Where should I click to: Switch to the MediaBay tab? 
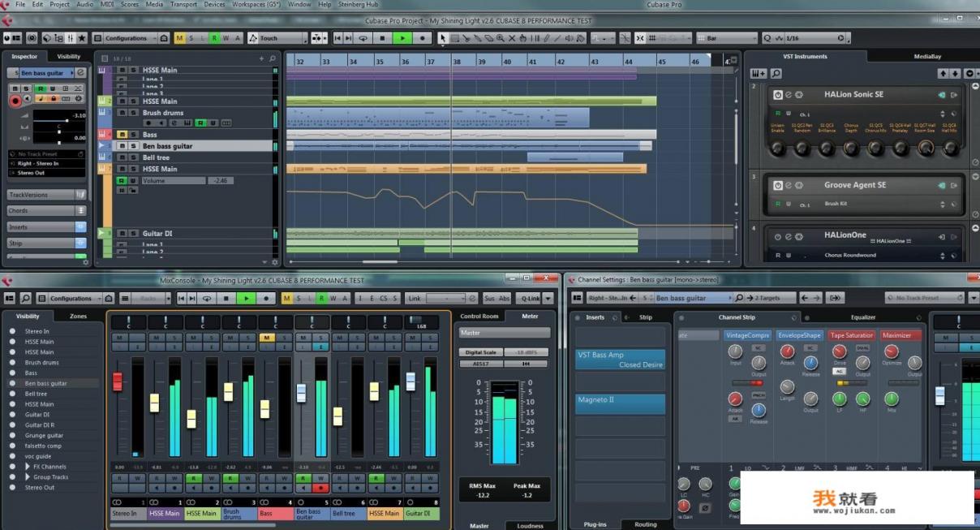point(927,56)
